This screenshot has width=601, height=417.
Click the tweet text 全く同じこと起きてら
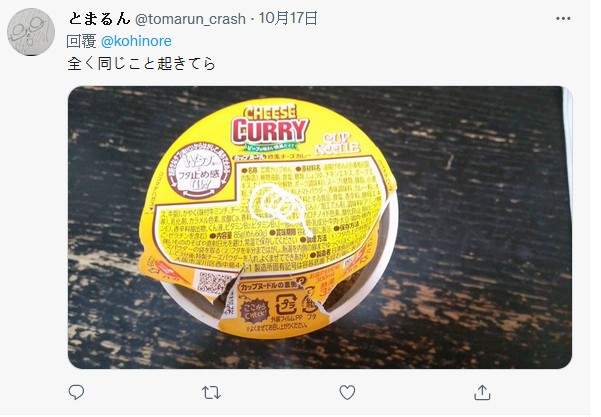point(141,63)
